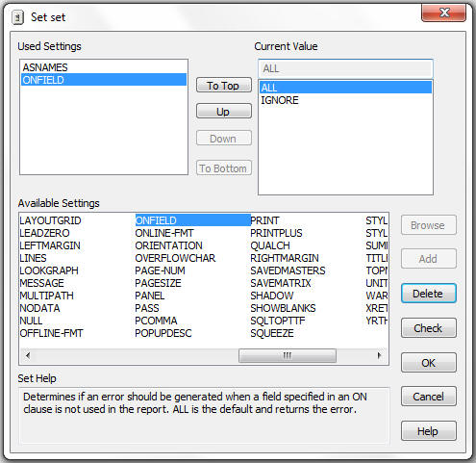Confirm with the OK button
The width and height of the screenshot is (476, 463).
click(429, 363)
